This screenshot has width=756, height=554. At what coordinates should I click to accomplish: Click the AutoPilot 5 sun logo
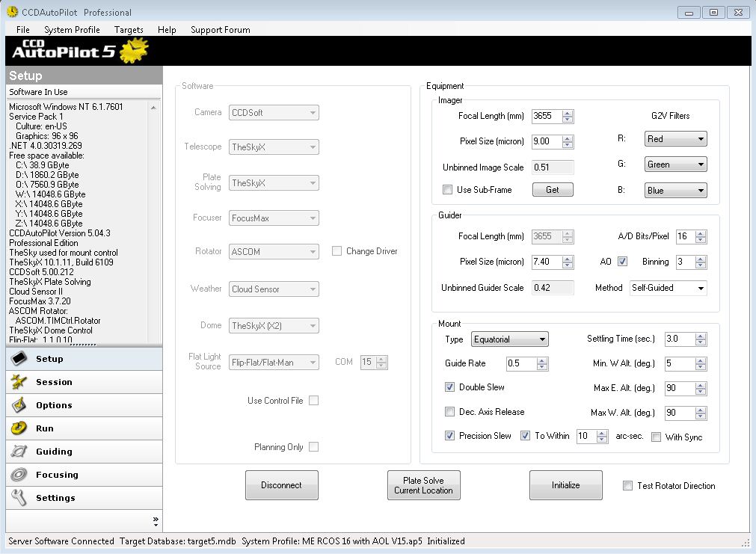pos(134,51)
